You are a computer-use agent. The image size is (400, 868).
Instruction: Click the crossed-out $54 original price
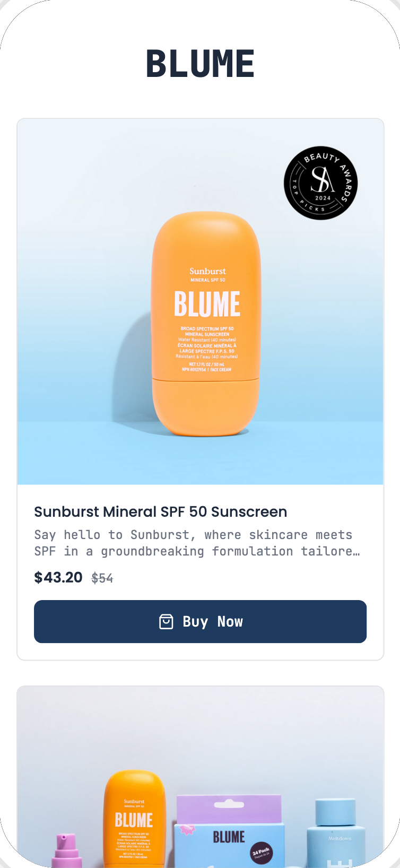click(102, 578)
